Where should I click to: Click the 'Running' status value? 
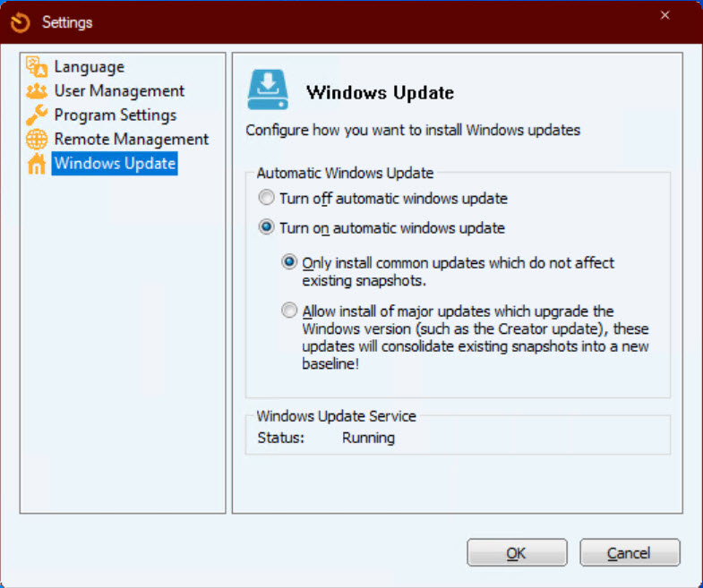coord(368,438)
